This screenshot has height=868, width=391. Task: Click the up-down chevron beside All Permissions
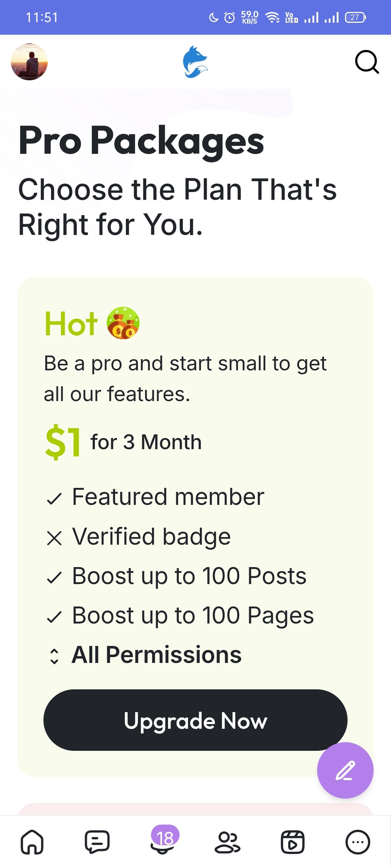pos(54,656)
